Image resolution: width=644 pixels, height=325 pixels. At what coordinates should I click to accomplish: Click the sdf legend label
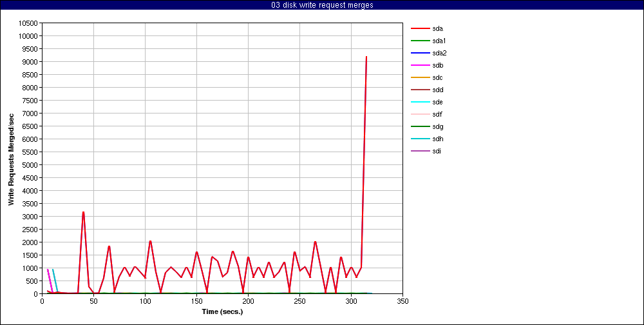pos(437,114)
